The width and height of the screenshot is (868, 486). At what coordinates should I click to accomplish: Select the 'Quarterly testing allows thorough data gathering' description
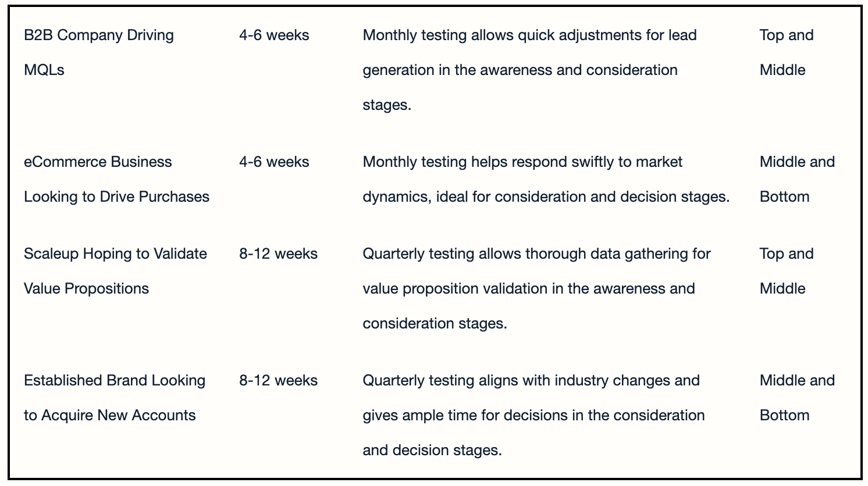[536, 288]
